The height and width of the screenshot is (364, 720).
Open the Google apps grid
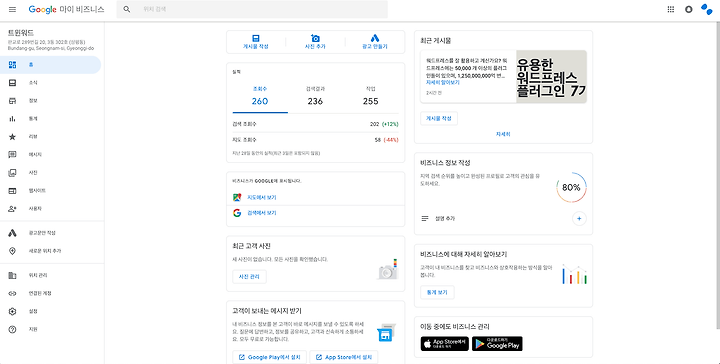670,9
